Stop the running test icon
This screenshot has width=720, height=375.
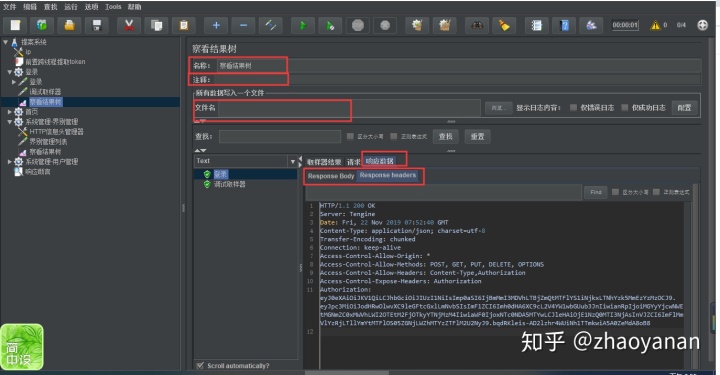coord(358,25)
